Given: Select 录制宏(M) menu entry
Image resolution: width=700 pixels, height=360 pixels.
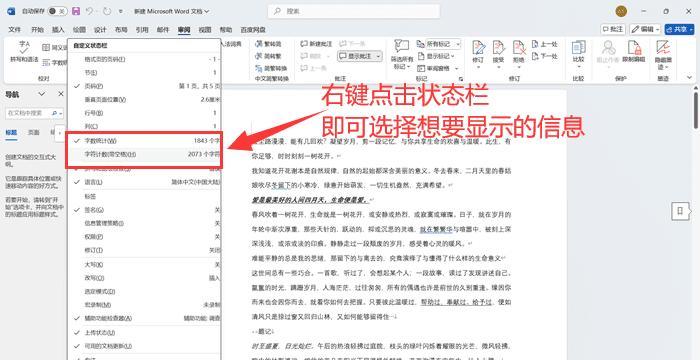Looking at the screenshot, I should click(144, 305).
